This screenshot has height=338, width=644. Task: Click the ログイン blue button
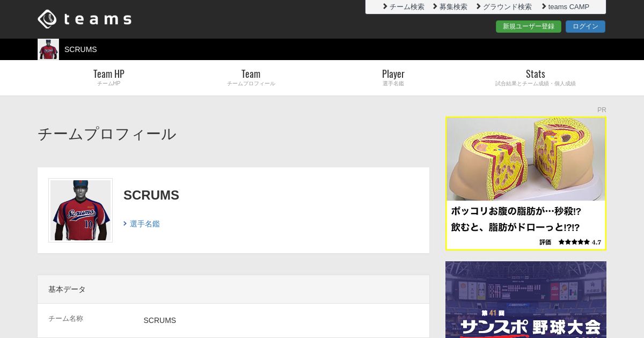pos(586,26)
